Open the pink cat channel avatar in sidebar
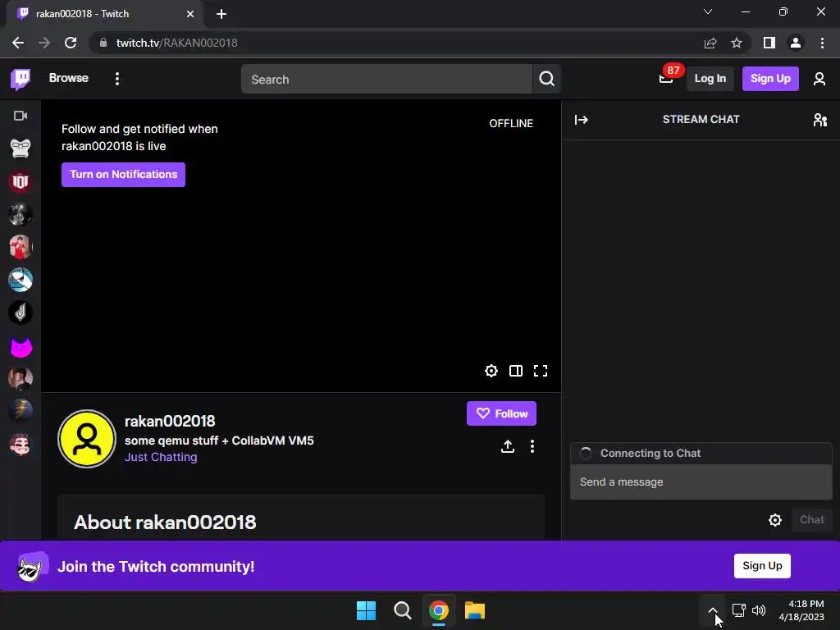Image resolution: width=840 pixels, height=630 pixels. click(x=21, y=347)
